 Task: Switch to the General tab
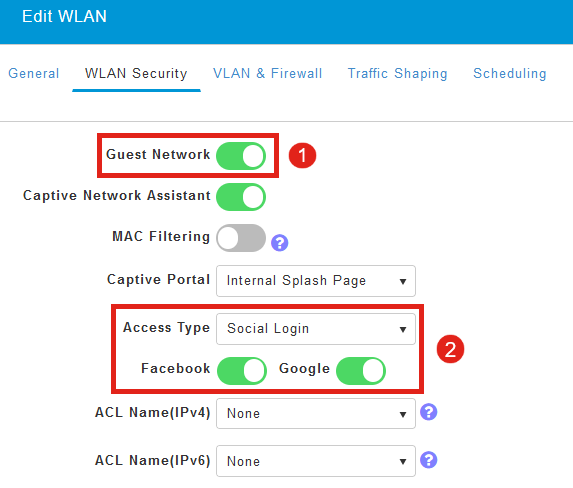tap(34, 73)
